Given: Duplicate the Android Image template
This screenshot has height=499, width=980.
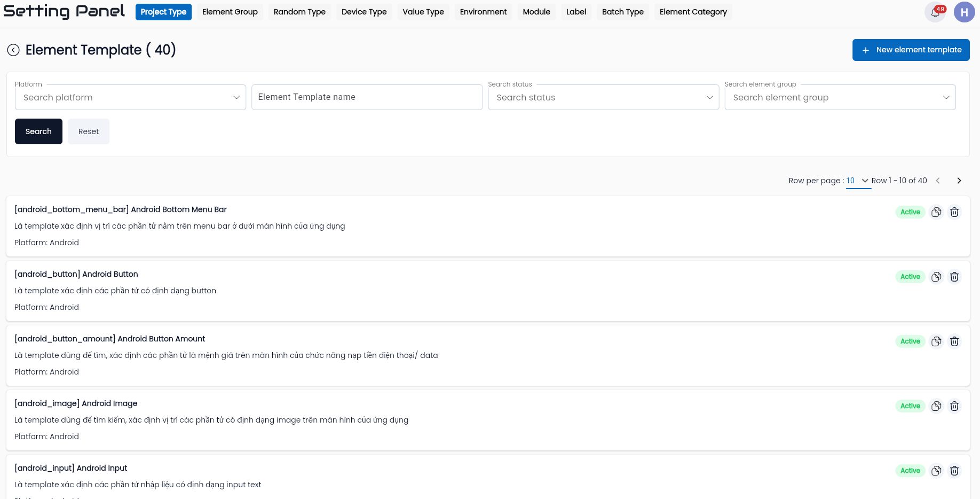Looking at the screenshot, I should point(936,406).
